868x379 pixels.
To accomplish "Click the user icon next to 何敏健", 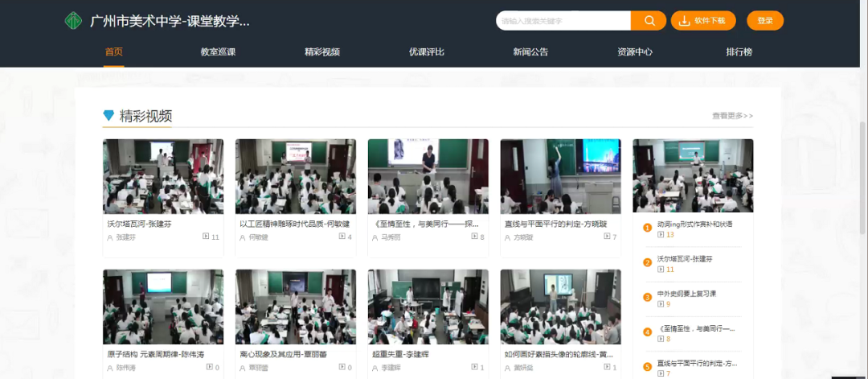I will (243, 237).
